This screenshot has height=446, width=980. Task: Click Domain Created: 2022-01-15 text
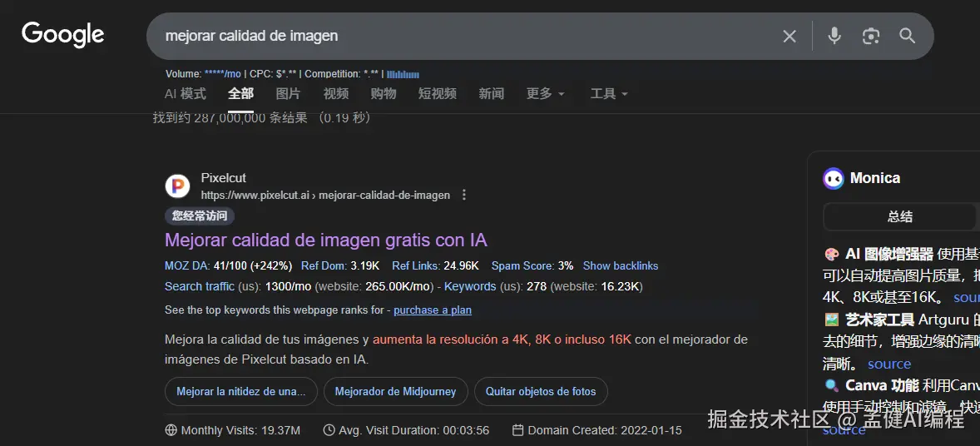tap(605, 430)
